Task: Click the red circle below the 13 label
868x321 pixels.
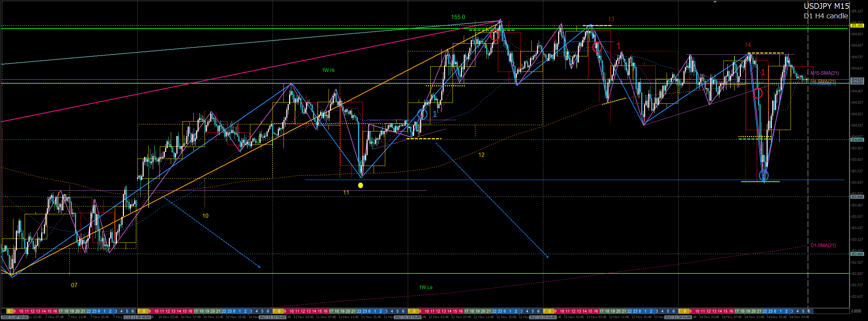Action: (597, 47)
